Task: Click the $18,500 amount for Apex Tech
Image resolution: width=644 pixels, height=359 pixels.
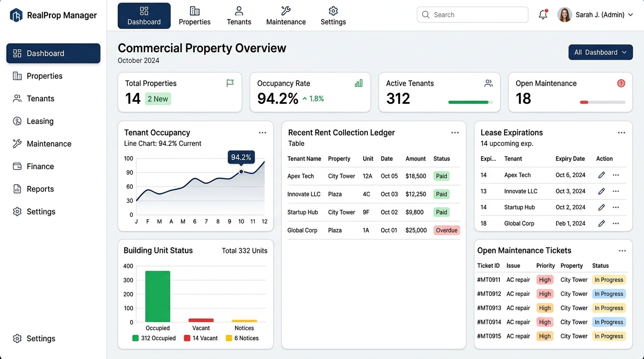Action: (x=416, y=176)
